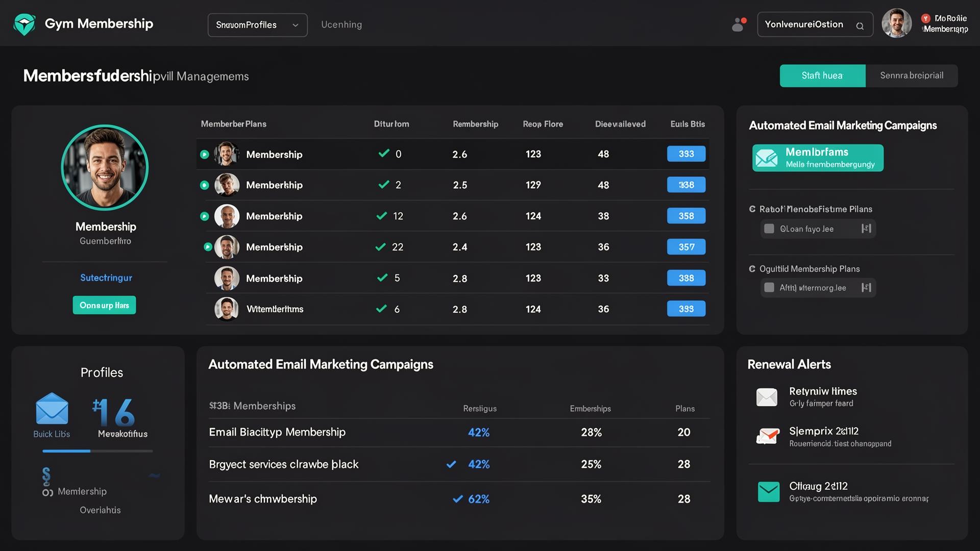Click the refresh icon beside RabofMenobeFistime Plans
This screenshot has height=551, width=980.
(x=752, y=209)
